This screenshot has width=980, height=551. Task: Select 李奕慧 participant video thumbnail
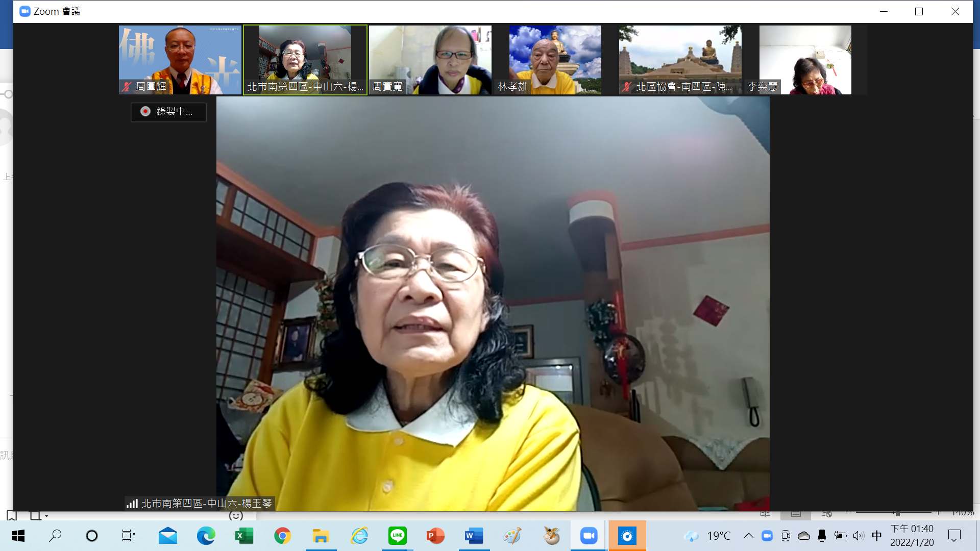805,60
